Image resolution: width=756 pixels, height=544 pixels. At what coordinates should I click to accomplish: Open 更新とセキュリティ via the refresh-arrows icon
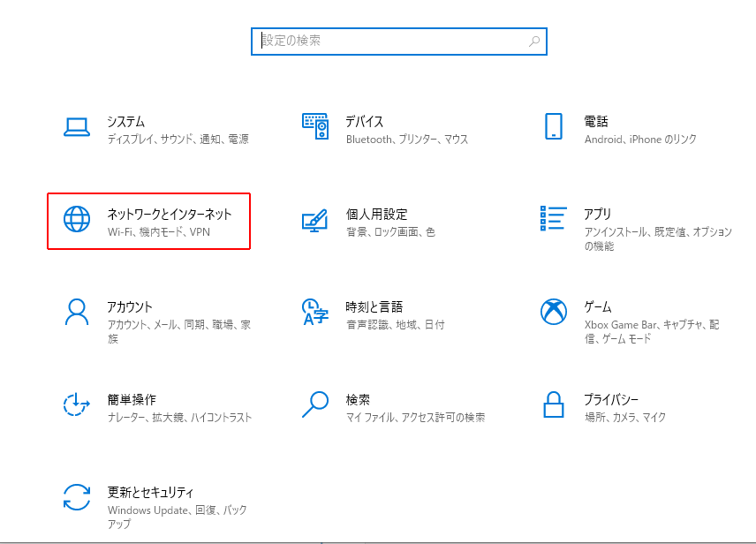77,497
